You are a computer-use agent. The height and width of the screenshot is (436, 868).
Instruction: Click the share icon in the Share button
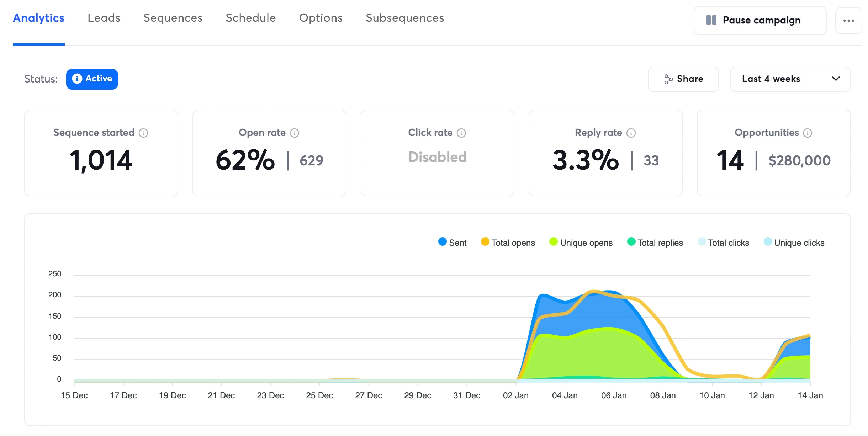click(x=668, y=79)
